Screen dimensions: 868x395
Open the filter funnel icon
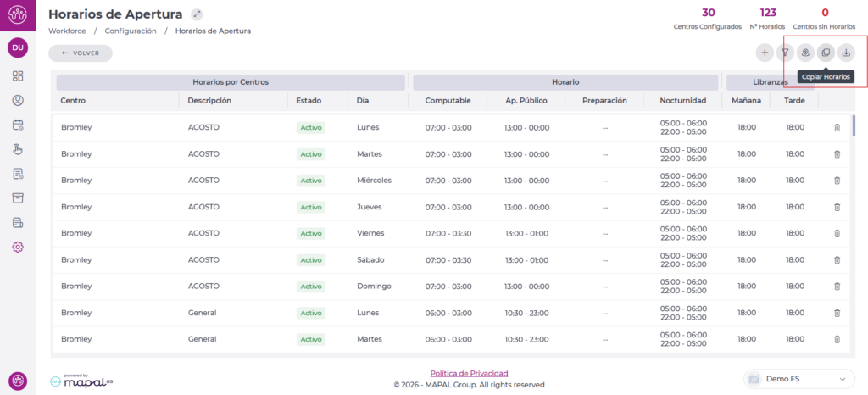(x=785, y=53)
